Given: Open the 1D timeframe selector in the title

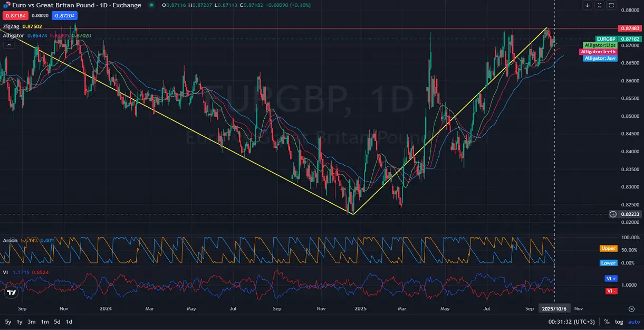Looking at the screenshot, I should tap(103, 5).
